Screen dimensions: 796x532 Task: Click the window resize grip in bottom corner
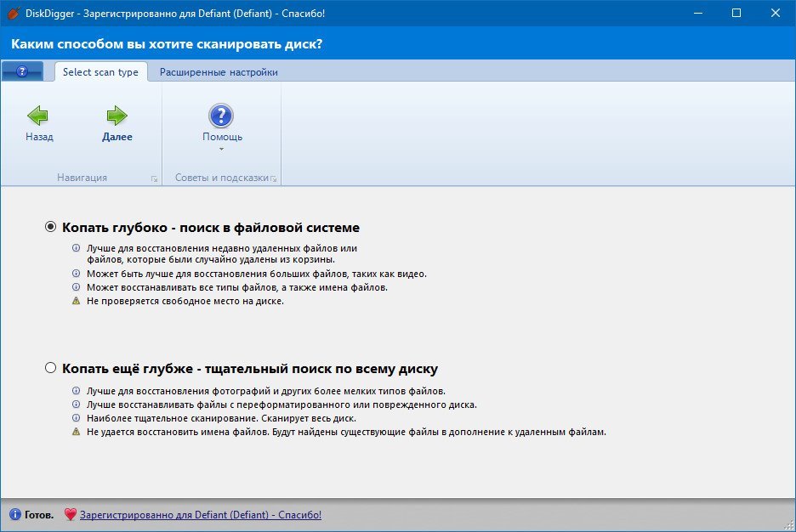click(789, 526)
